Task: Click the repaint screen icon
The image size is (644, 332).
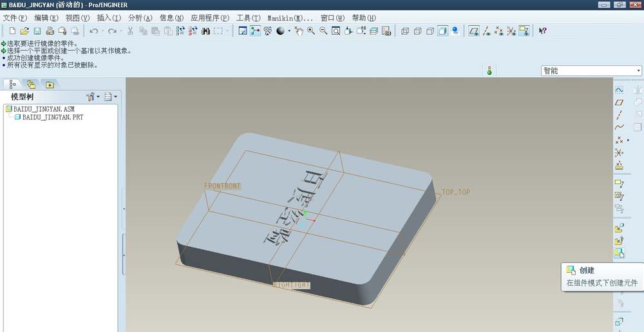Action: click(243, 31)
